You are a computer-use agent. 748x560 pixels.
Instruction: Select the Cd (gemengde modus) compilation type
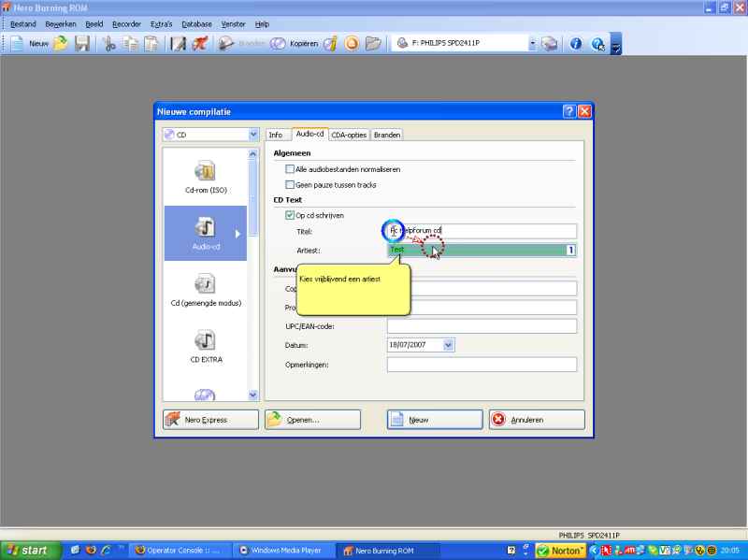coord(206,290)
